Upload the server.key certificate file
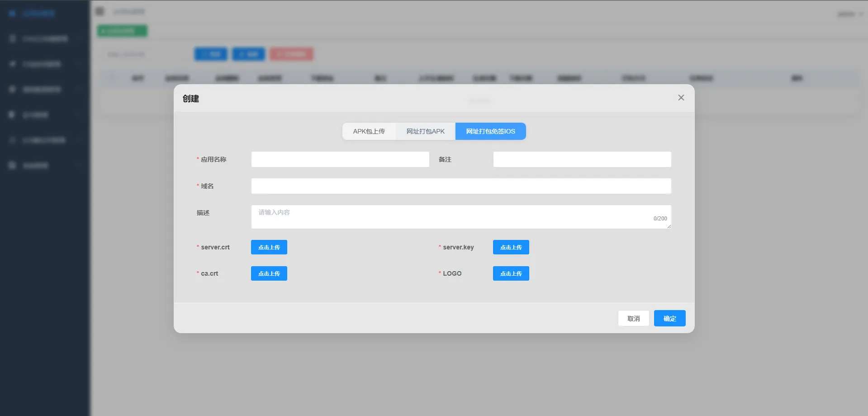Viewport: 868px width, 416px height. pos(511,247)
